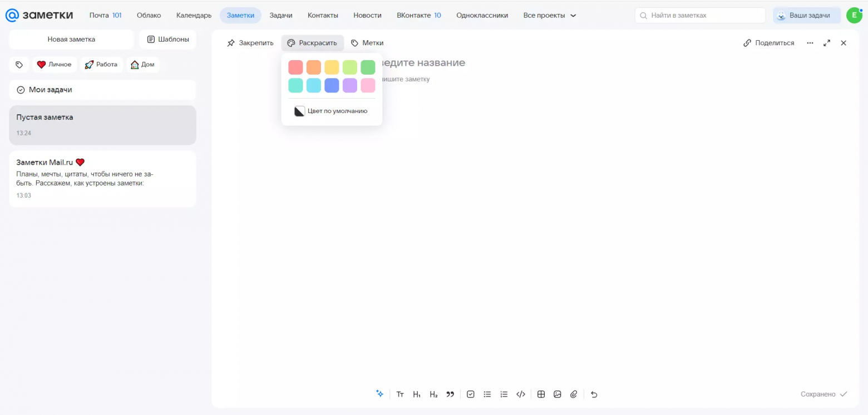Expand the Все проекты dropdown
Viewport: 868px width, 415px height.
[x=549, y=16]
